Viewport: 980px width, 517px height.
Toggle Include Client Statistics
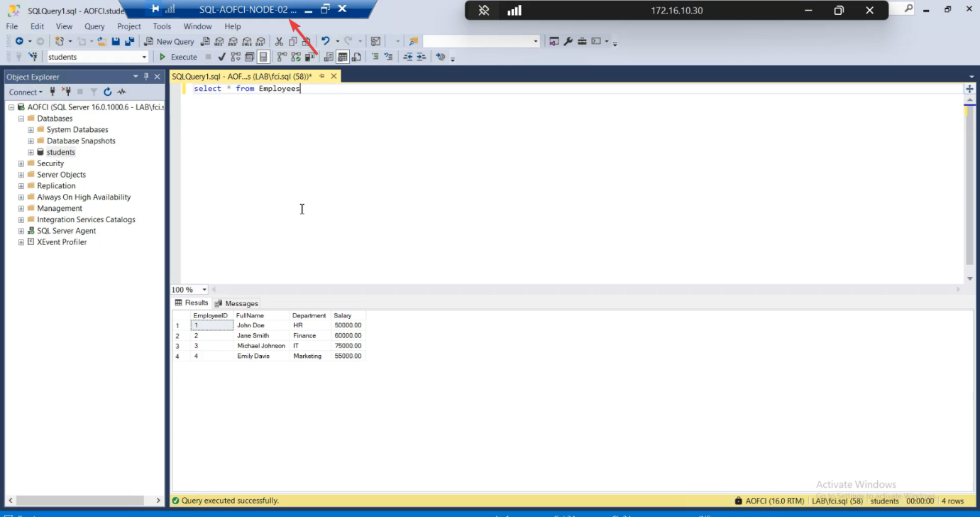[309, 57]
